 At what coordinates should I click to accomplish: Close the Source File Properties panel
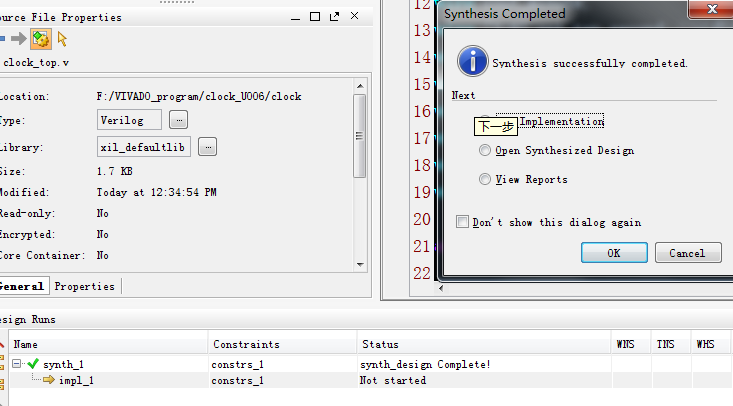click(x=354, y=16)
